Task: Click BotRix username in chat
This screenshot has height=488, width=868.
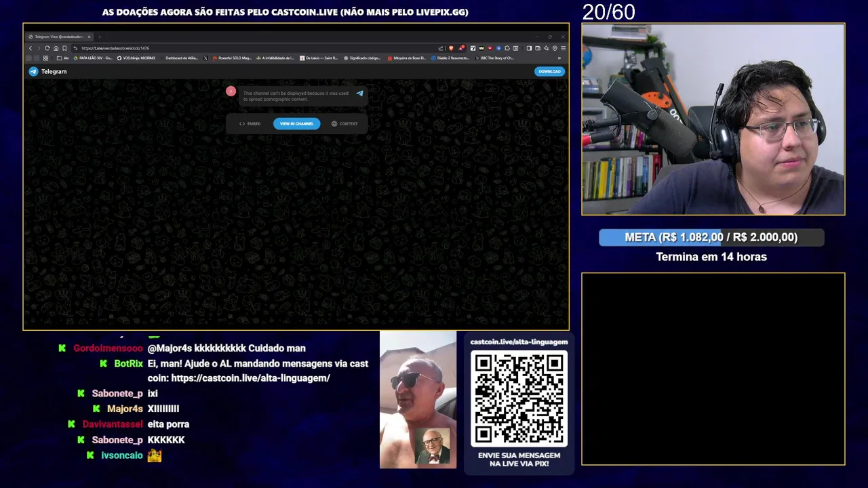Action: pos(128,364)
